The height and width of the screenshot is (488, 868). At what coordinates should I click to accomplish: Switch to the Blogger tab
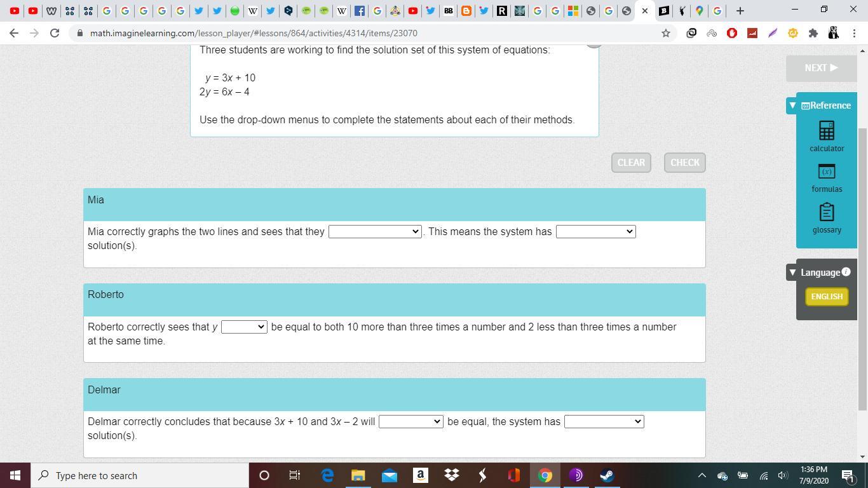(x=466, y=10)
